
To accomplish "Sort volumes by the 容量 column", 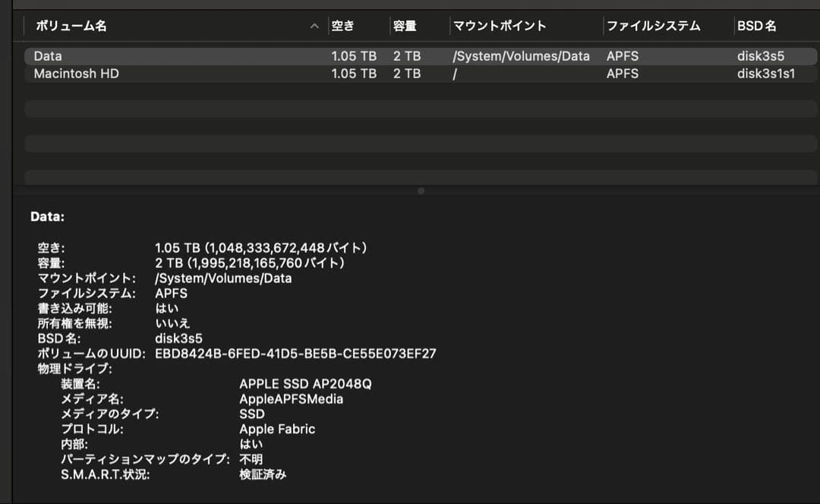I will (406, 25).
